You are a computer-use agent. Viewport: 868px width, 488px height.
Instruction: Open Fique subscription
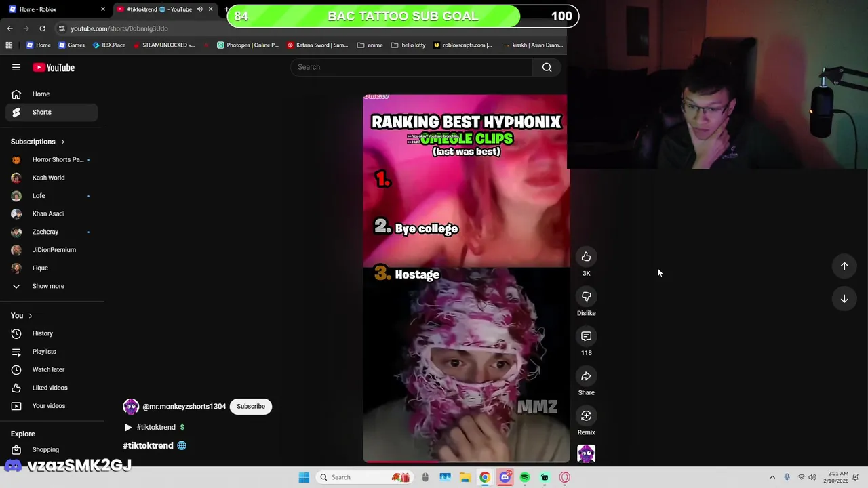pyautogui.click(x=52, y=268)
